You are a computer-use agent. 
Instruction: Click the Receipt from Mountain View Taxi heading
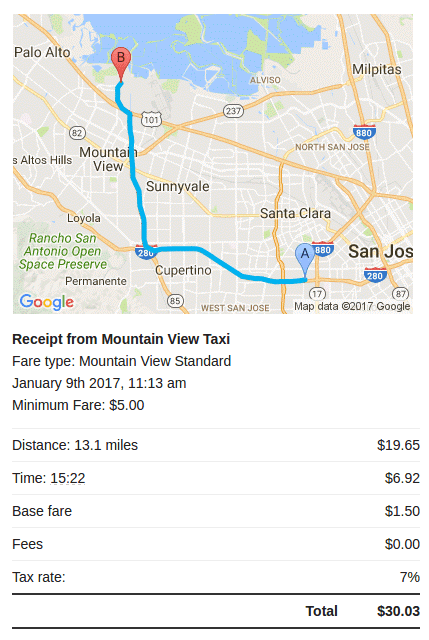(121, 339)
